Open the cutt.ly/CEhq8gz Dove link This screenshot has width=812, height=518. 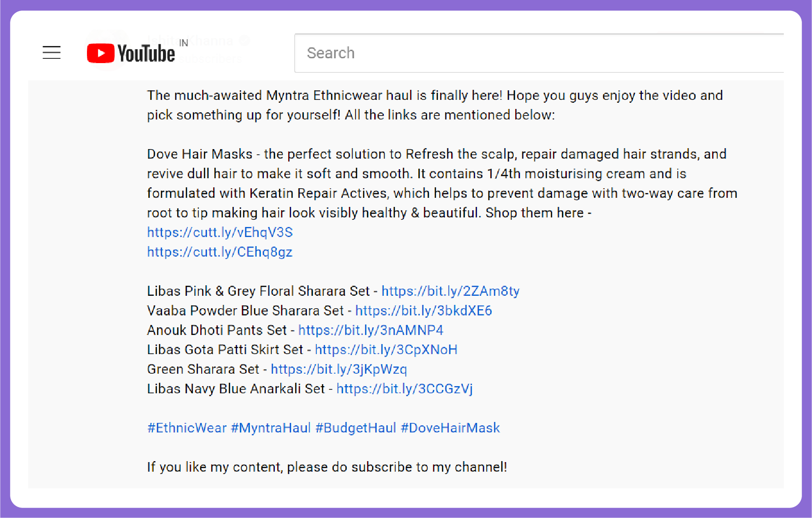click(x=220, y=252)
